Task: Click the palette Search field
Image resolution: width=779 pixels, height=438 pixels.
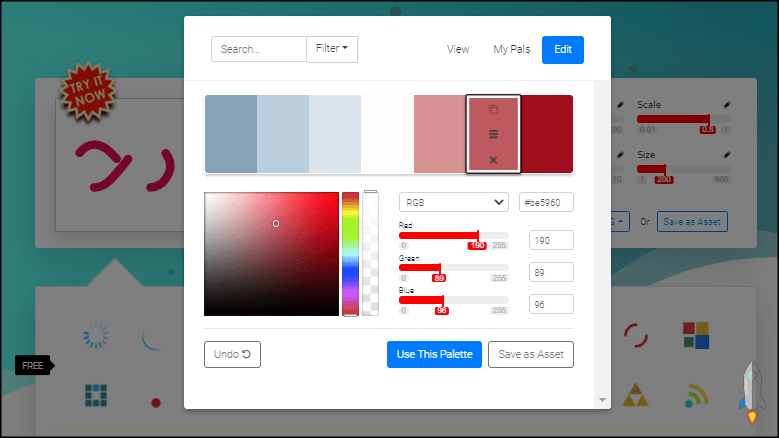Action: tap(258, 49)
